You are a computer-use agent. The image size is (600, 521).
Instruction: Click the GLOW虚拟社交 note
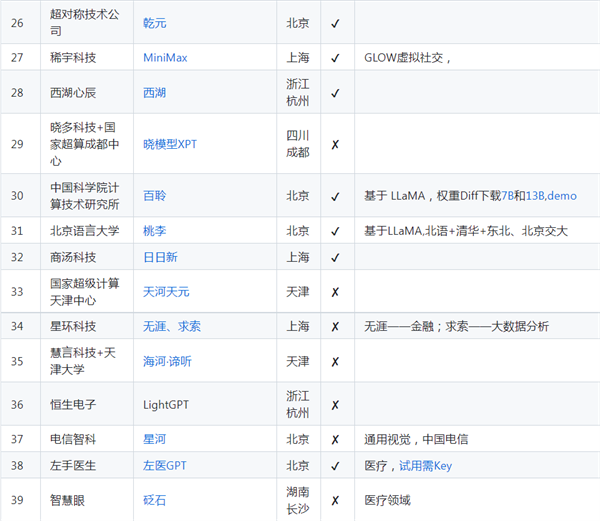point(408,58)
